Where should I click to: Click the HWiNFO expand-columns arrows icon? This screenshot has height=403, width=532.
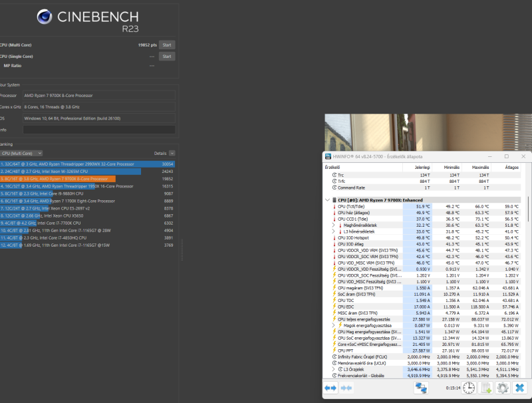click(331, 388)
